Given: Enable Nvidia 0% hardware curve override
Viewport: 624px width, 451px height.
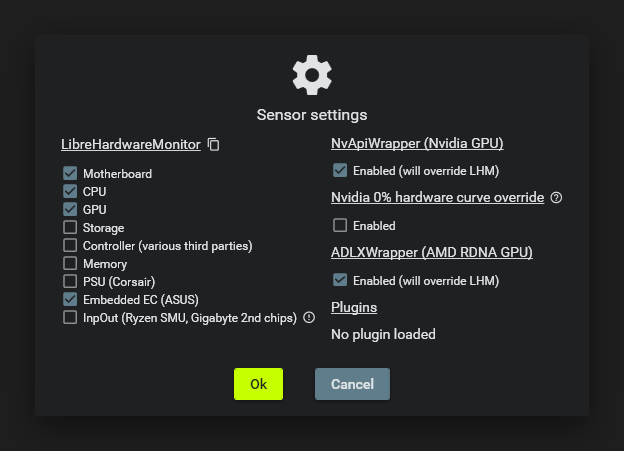Looking at the screenshot, I should [x=340, y=225].
